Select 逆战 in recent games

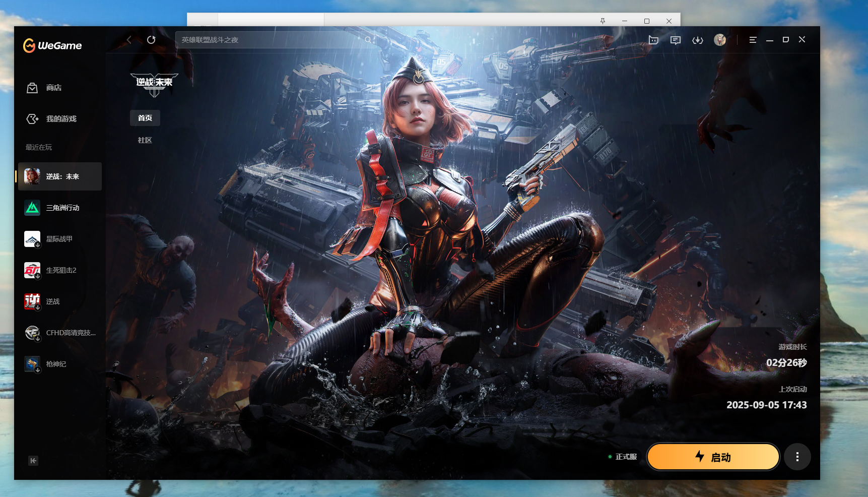point(60,301)
